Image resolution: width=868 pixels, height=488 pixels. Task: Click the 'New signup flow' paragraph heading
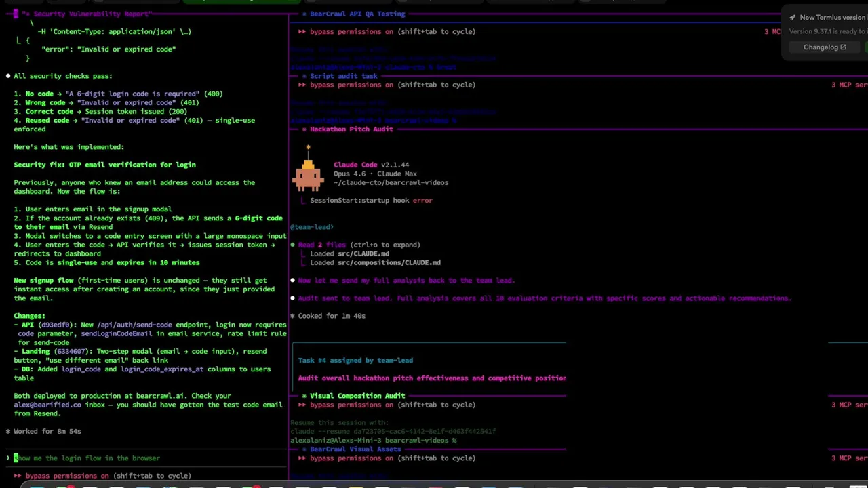pyautogui.click(x=43, y=281)
